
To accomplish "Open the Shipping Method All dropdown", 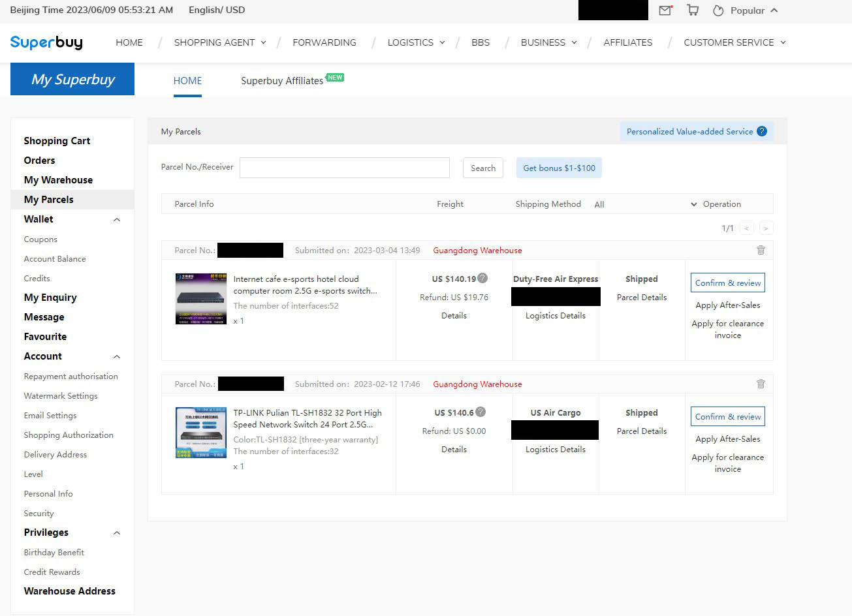I will tap(644, 204).
